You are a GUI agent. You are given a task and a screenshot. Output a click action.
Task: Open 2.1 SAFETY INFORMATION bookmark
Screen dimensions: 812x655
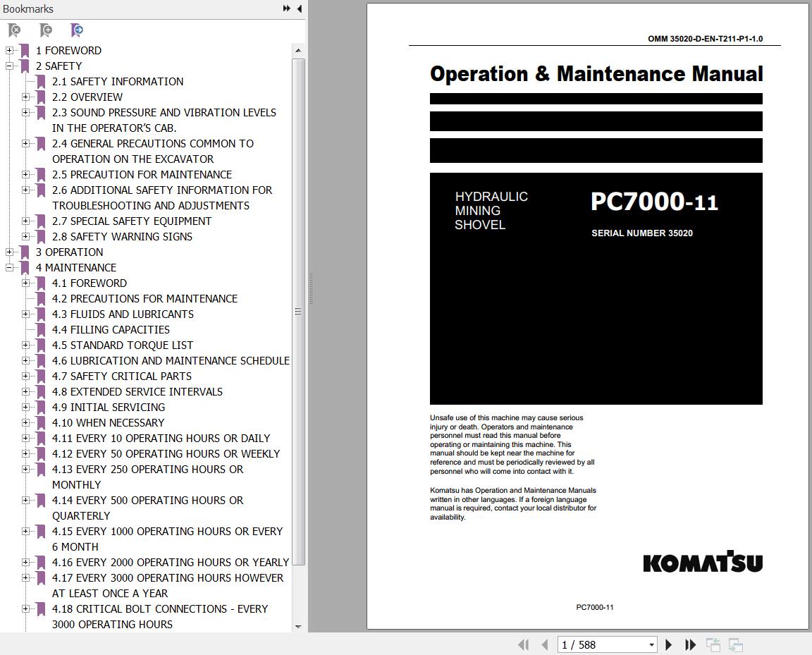click(117, 81)
